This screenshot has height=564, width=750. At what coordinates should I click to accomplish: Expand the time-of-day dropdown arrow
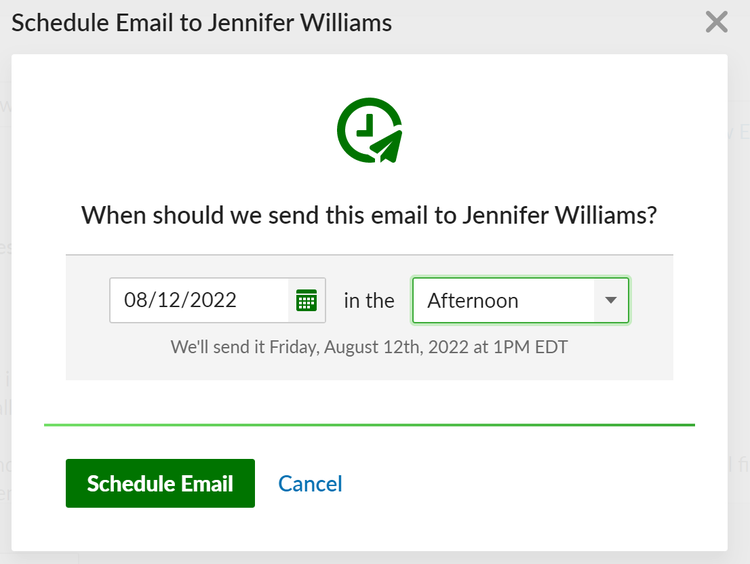tap(610, 300)
